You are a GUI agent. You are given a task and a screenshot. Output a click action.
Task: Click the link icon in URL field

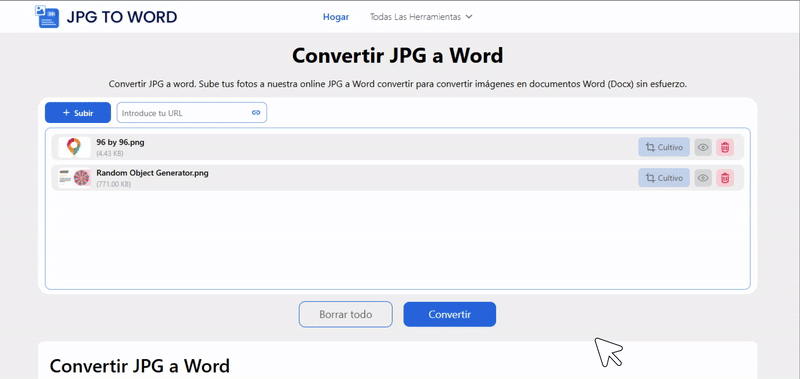pos(256,113)
